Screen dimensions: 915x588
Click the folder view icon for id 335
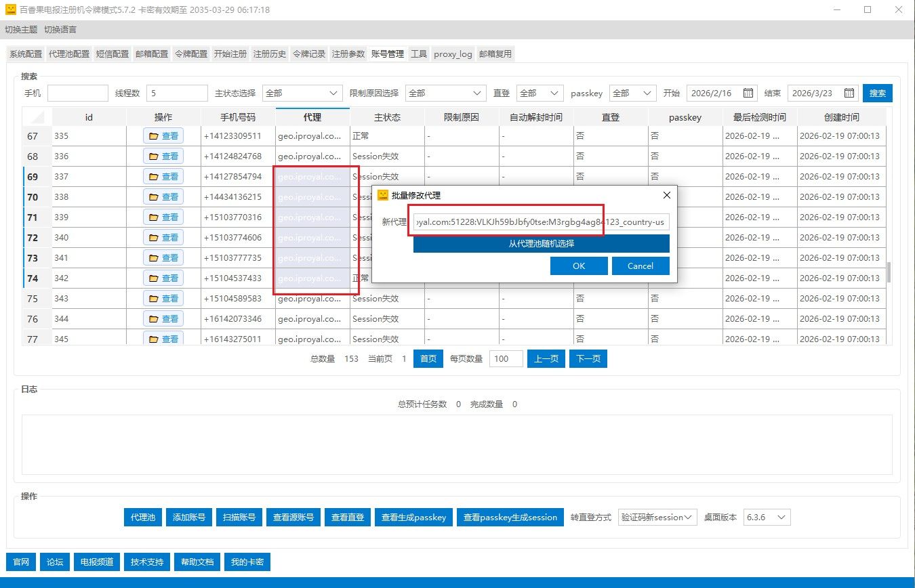[154, 136]
